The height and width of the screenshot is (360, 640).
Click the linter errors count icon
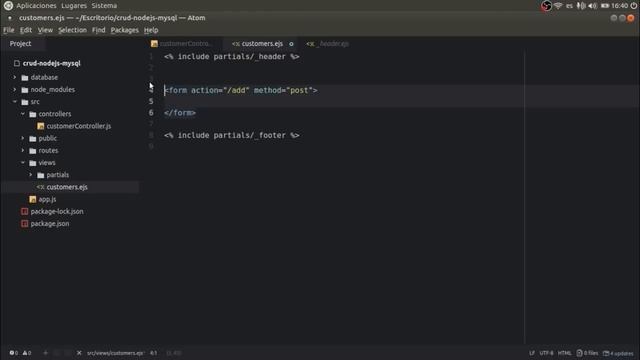(x=13, y=353)
